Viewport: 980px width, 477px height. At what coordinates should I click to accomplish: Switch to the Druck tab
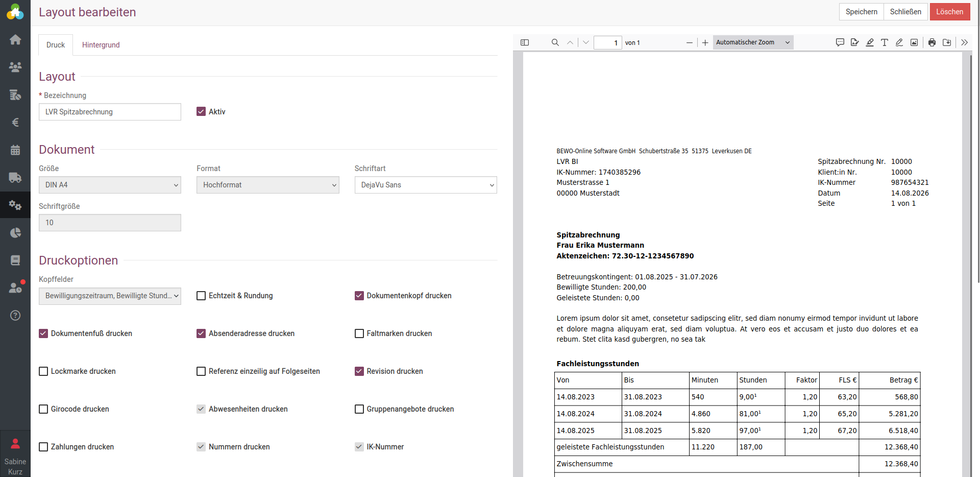click(56, 45)
